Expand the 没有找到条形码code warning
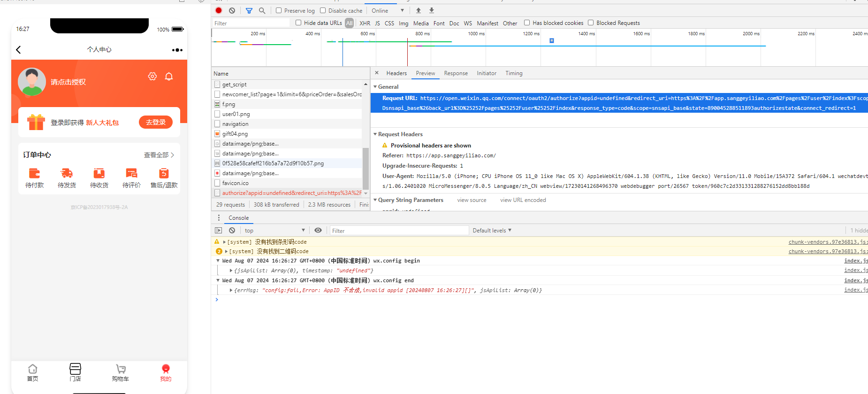The image size is (868, 394). pyautogui.click(x=224, y=242)
